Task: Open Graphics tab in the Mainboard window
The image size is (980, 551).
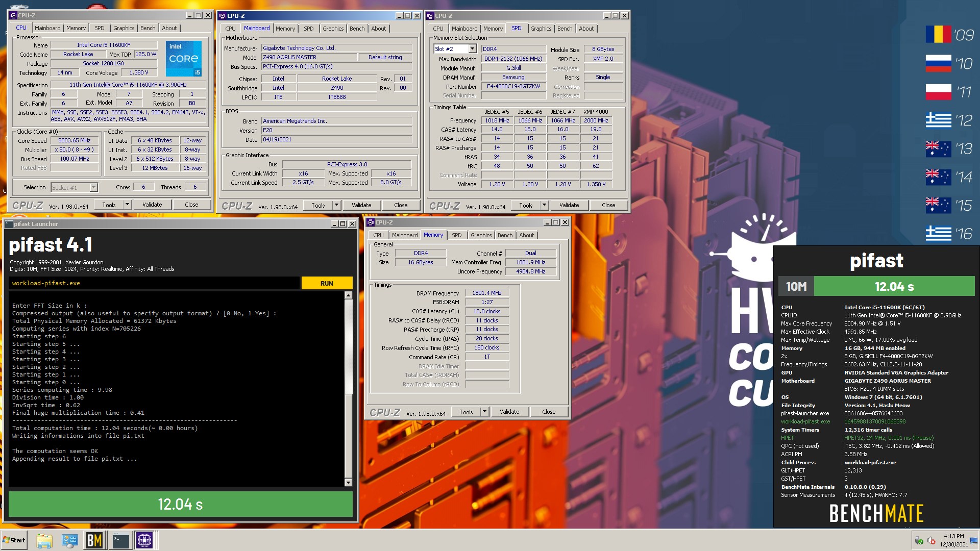Action: pos(333,29)
